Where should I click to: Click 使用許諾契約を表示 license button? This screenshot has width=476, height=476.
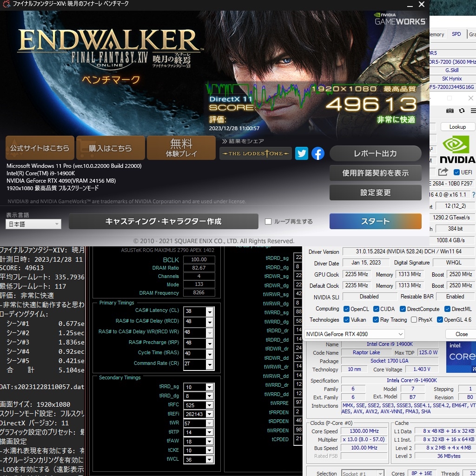click(x=375, y=173)
